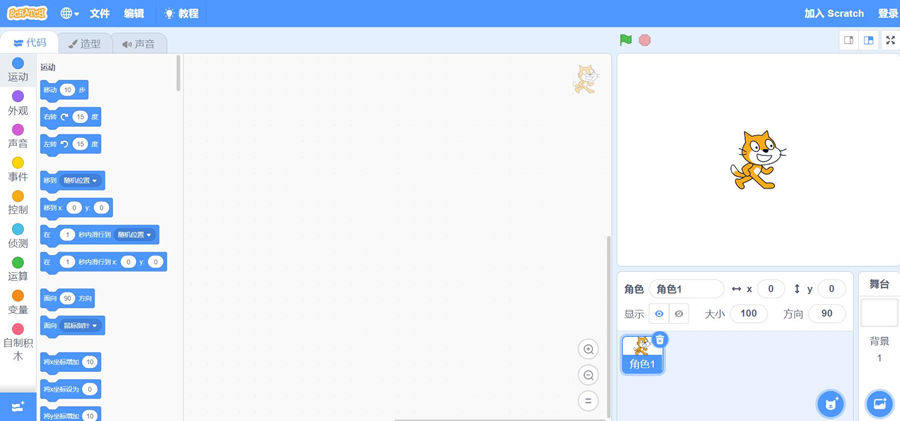Image resolution: width=900 pixels, height=421 pixels.
Task: Zoom out on the code workspace
Action: point(589,375)
